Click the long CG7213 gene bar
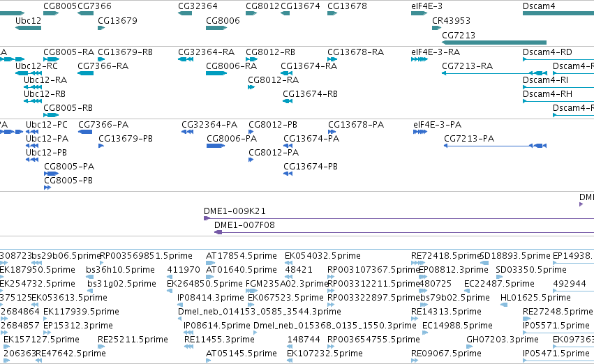 pos(494,43)
